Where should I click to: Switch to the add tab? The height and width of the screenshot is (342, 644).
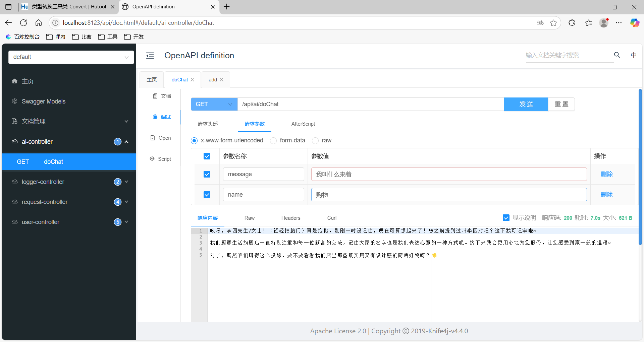213,79
